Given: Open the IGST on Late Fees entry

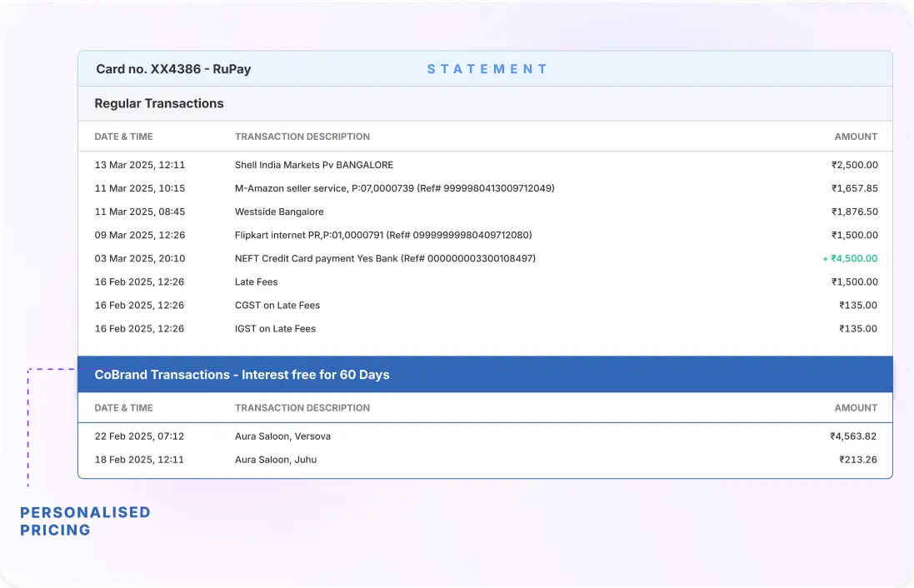Looking at the screenshot, I should 275,328.
